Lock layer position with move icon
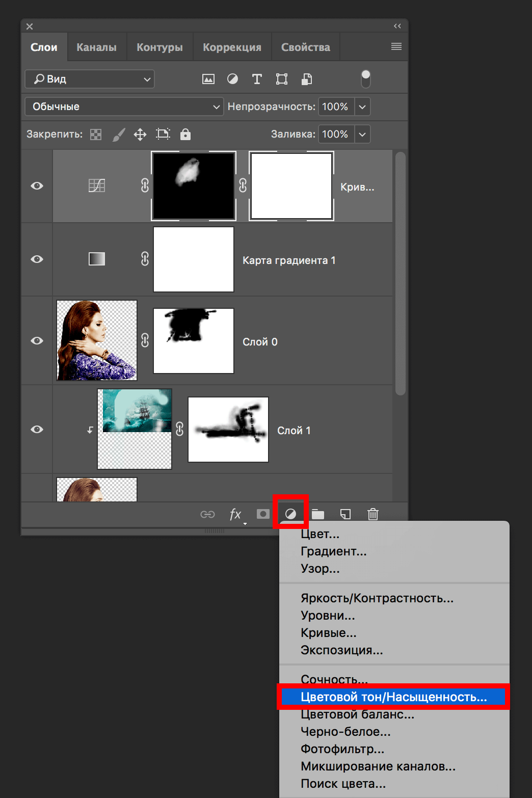This screenshot has height=798, width=532. [x=140, y=135]
